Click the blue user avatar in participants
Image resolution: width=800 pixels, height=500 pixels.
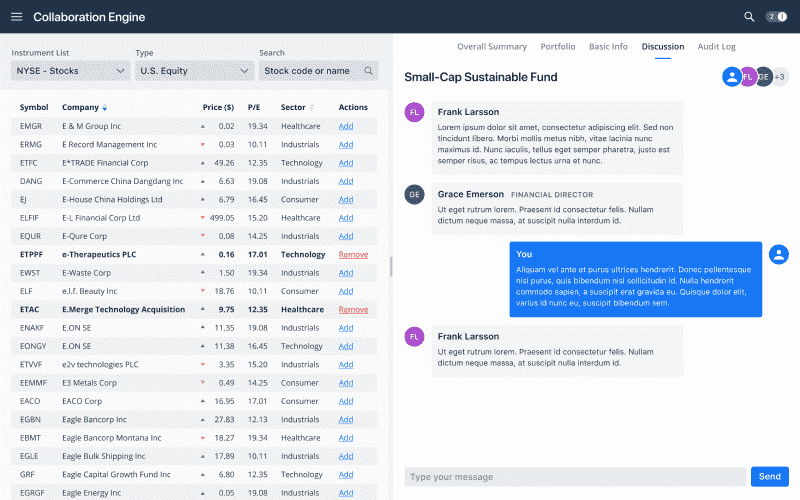pyautogui.click(x=732, y=77)
